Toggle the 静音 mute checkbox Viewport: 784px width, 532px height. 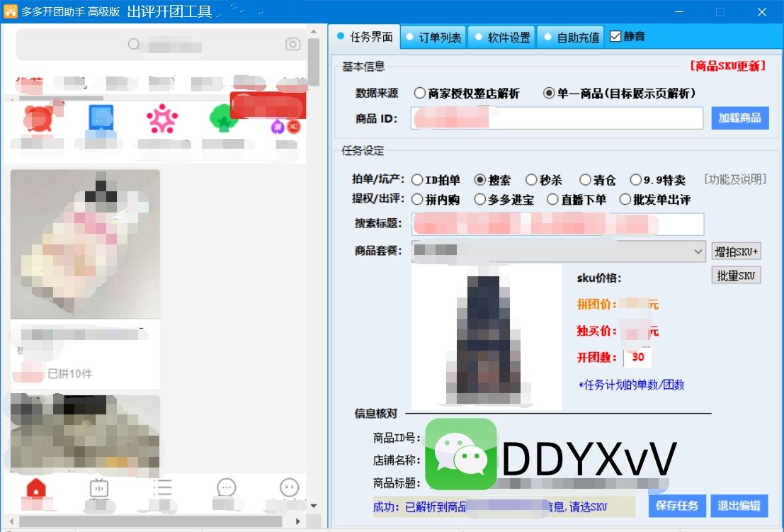(x=615, y=36)
